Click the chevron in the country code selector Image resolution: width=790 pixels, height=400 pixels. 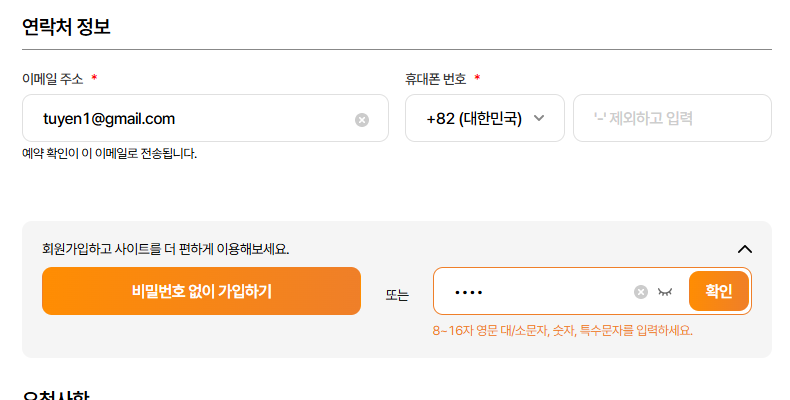point(539,118)
